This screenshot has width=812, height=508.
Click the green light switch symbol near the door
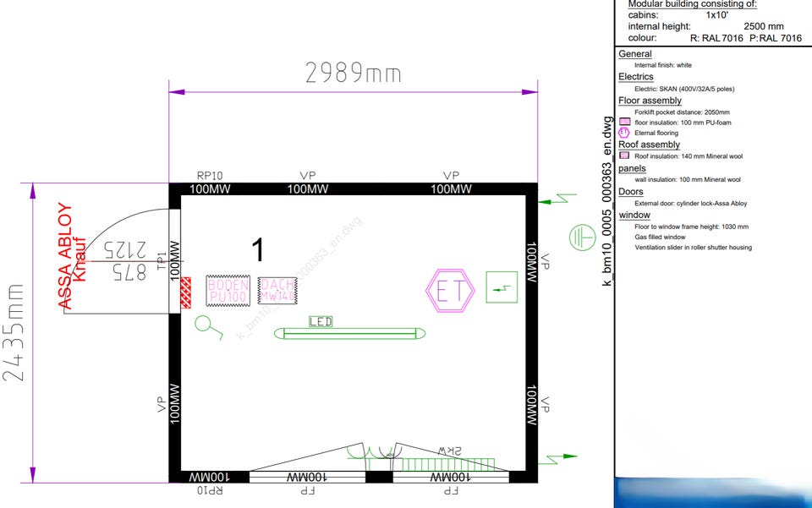click(x=209, y=327)
